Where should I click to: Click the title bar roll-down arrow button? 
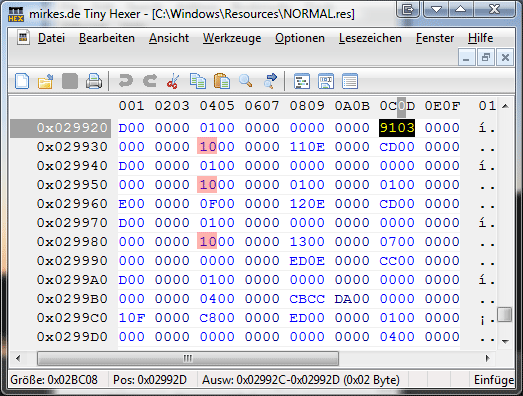point(436,9)
